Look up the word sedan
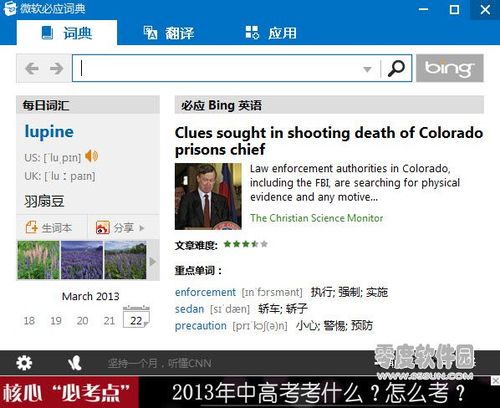Screen dimensions: 500x408 tap(189, 309)
